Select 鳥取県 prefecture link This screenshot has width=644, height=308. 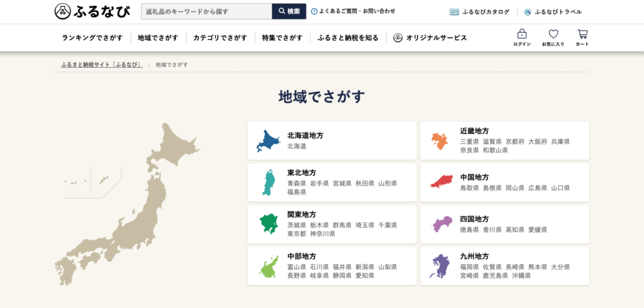pyautogui.click(x=469, y=188)
